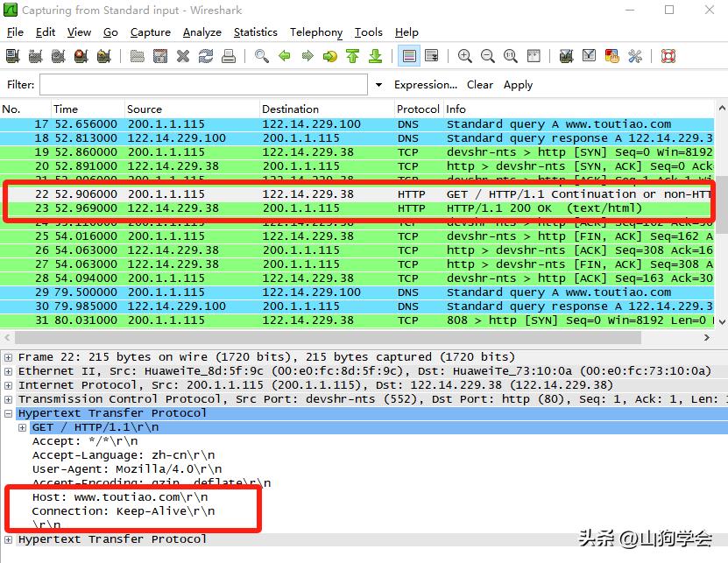This screenshot has height=563, width=728.
Task: Jump to the first packet
Action: (x=352, y=56)
